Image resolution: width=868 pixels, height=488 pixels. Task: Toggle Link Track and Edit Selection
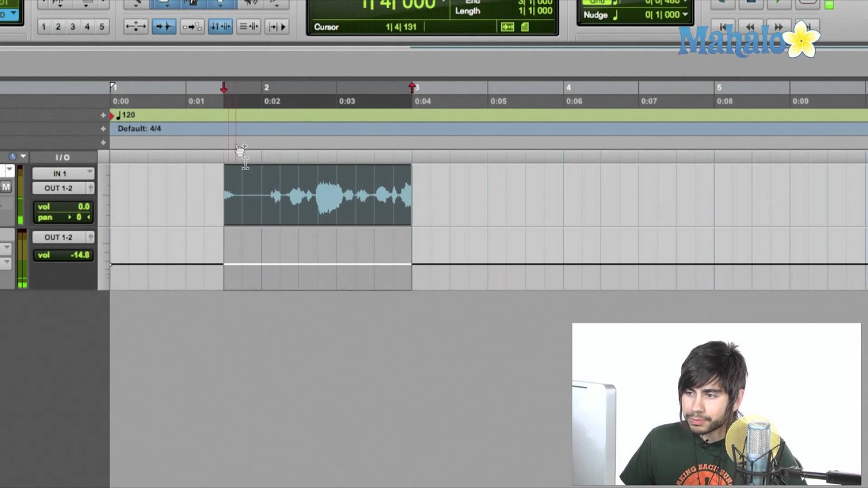tap(249, 26)
